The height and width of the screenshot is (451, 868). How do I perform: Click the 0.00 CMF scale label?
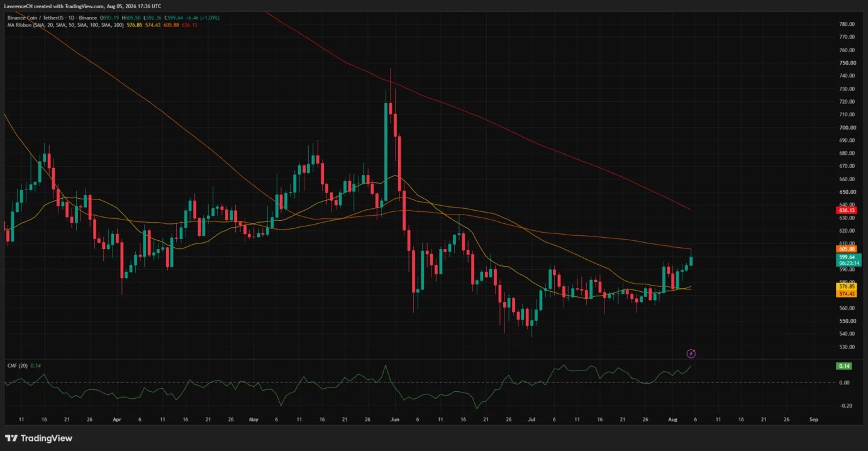pos(845,383)
